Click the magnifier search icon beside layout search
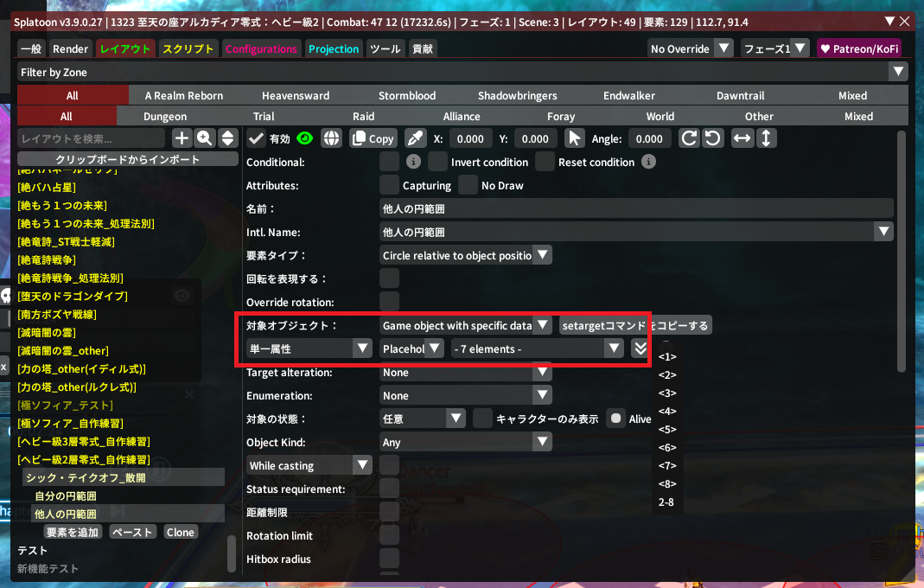924x588 pixels. [x=205, y=138]
